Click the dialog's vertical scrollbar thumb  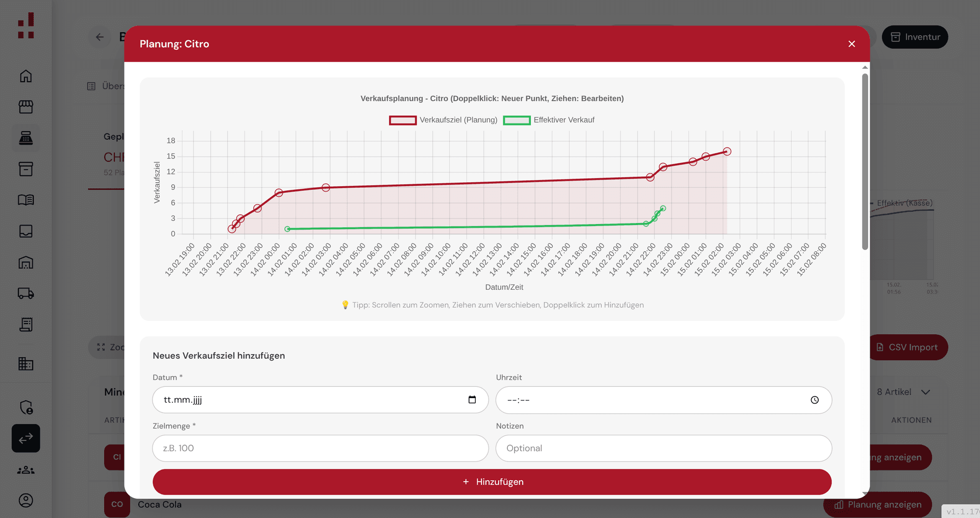865,161
